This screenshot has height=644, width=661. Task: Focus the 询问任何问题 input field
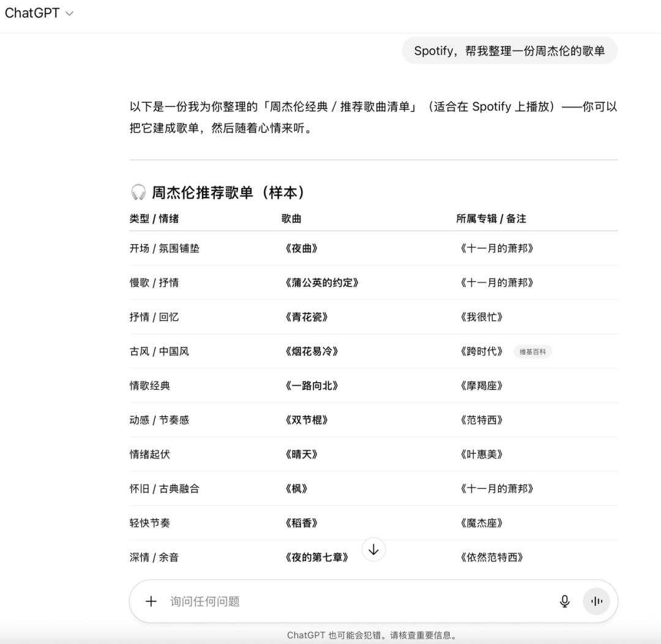355,601
